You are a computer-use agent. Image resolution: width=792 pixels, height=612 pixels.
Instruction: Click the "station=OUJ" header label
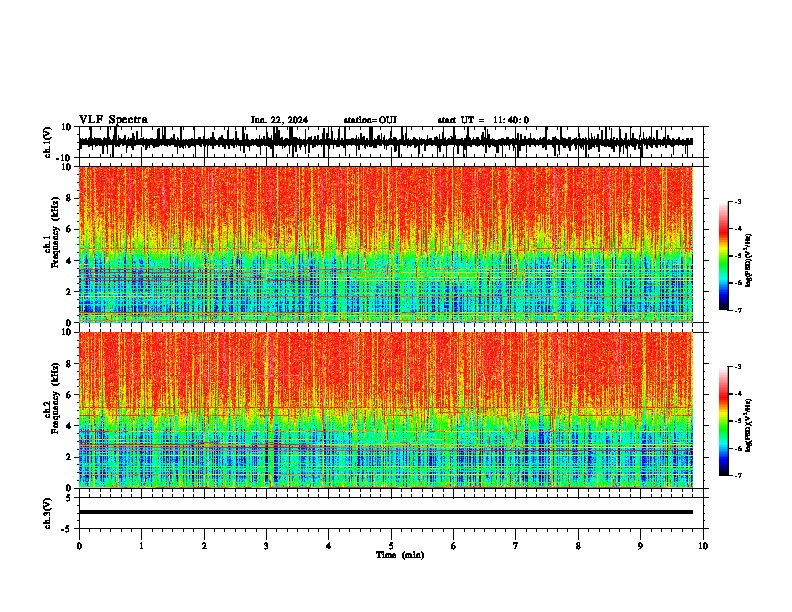coord(370,120)
